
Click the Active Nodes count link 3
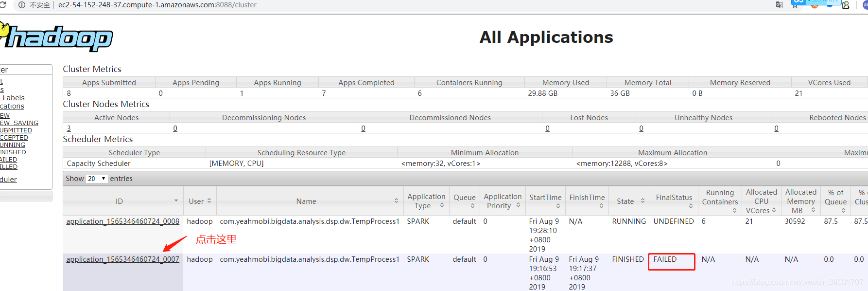pos(69,128)
